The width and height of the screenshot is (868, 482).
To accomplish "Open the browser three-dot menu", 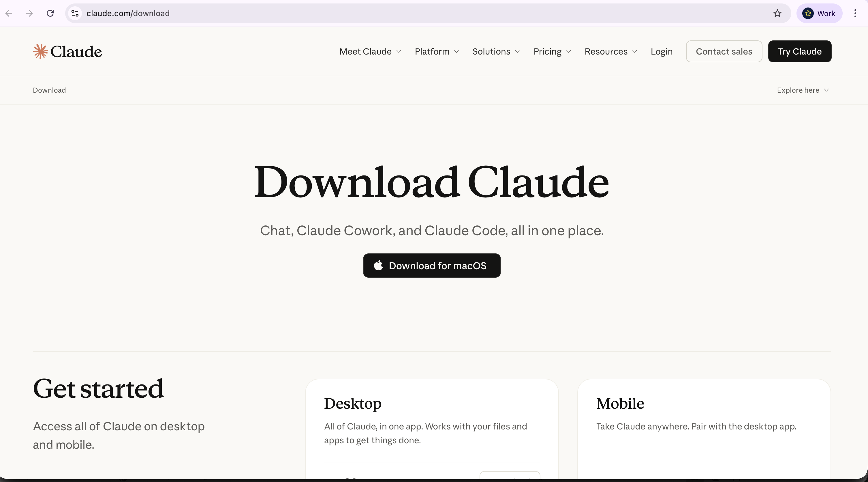I will [x=855, y=13].
